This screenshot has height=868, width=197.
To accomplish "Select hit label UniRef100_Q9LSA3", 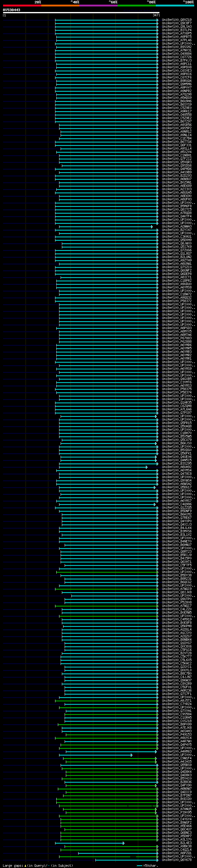I will pyautogui.click(x=177, y=26).
